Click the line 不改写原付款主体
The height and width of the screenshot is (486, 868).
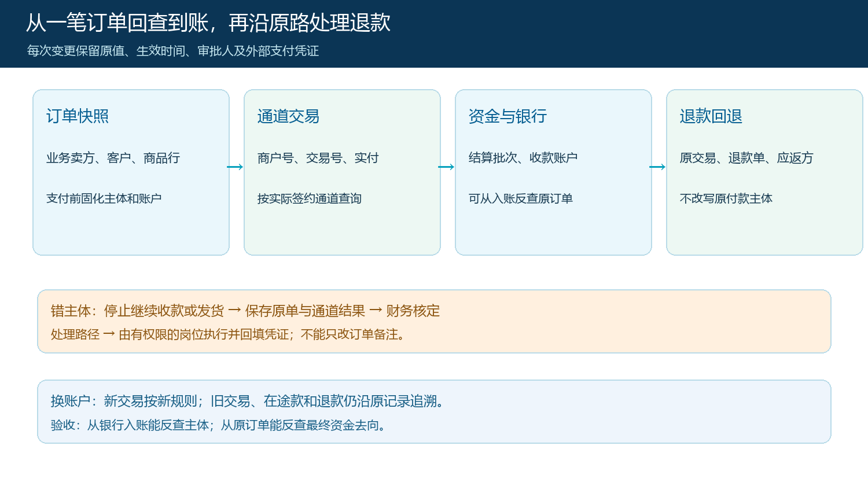tap(726, 198)
